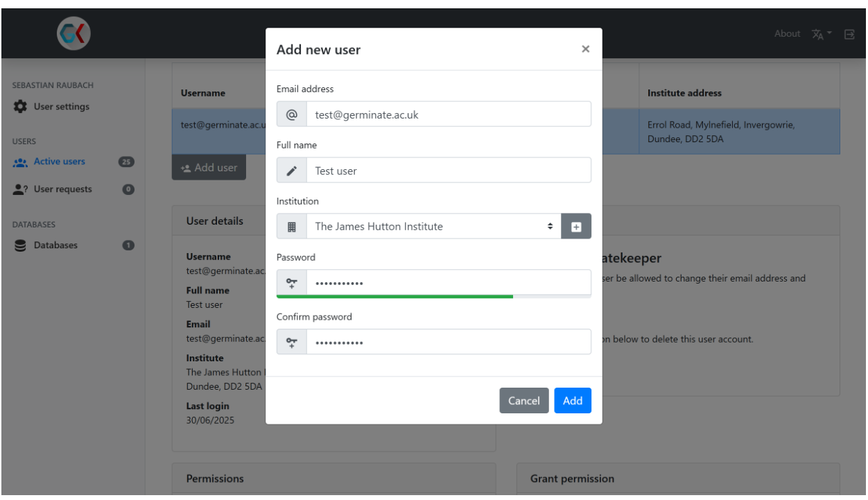Click the pencil icon beside full name

pos(292,171)
